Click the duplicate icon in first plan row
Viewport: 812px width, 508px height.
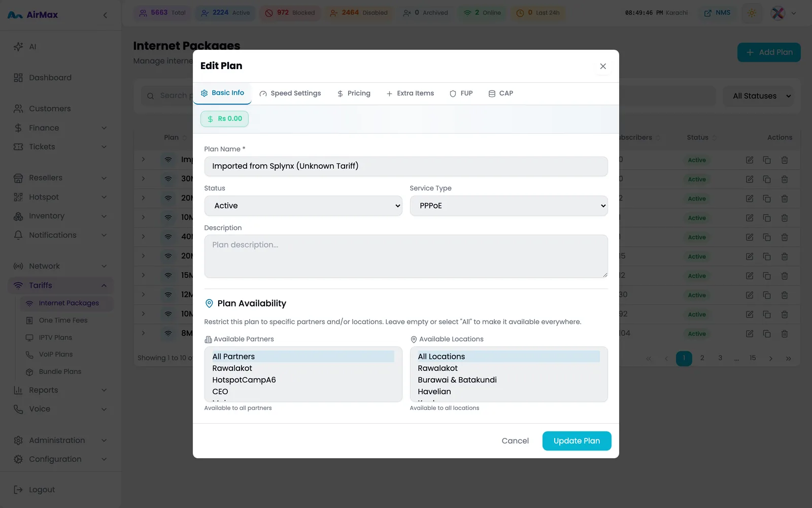[x=767, y=160]
